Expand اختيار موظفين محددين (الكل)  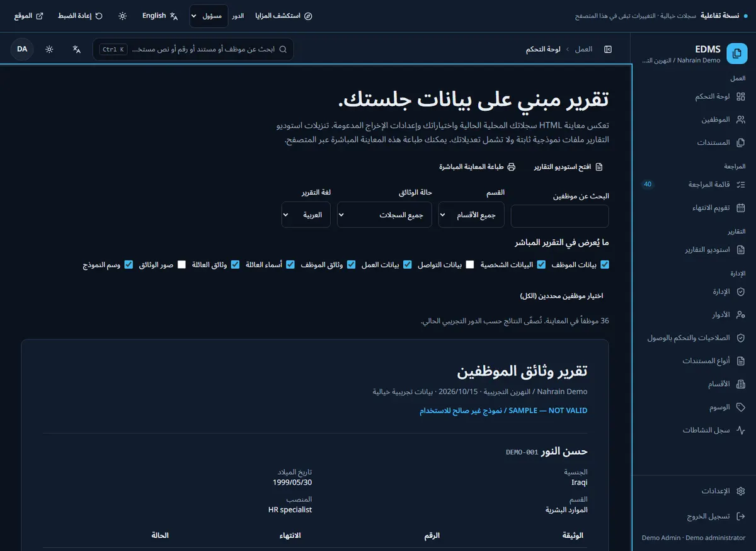562,295
